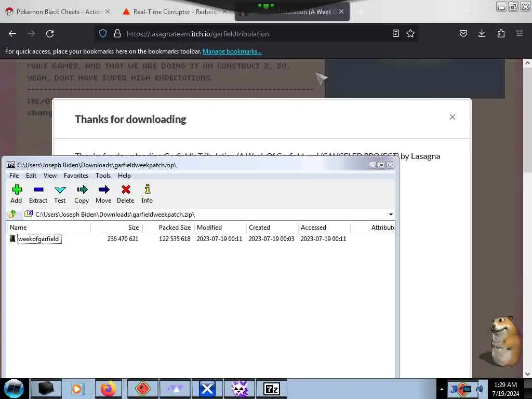Open the Info toolbar button
This screenshot has width=532, height=399.
click(x=147, y=194)
